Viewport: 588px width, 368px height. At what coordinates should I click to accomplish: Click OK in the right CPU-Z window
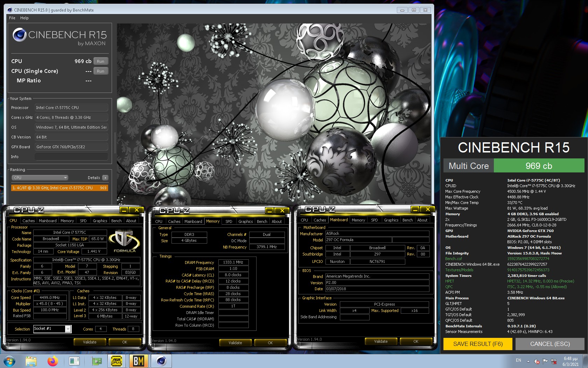click(x=416, y=341)
